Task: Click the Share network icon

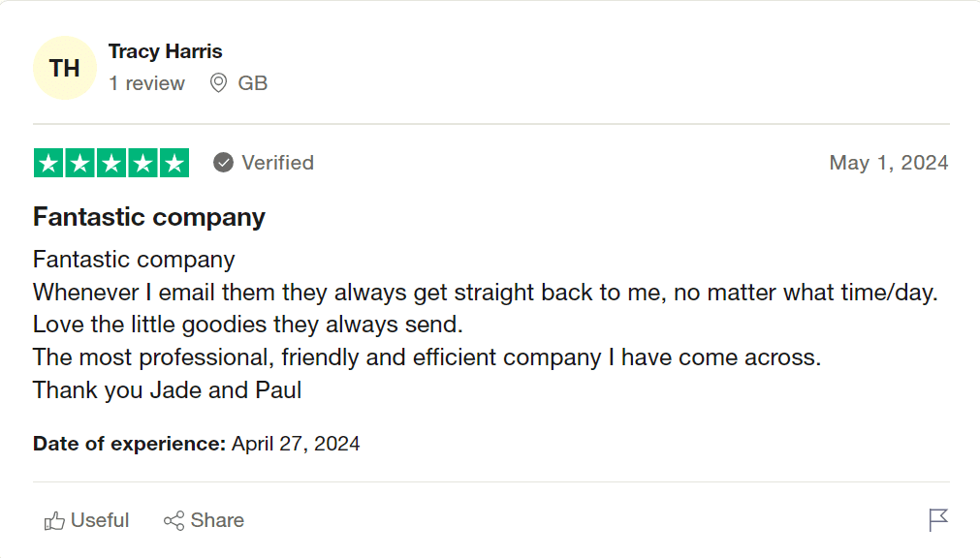Action: [x=174, y=521]
